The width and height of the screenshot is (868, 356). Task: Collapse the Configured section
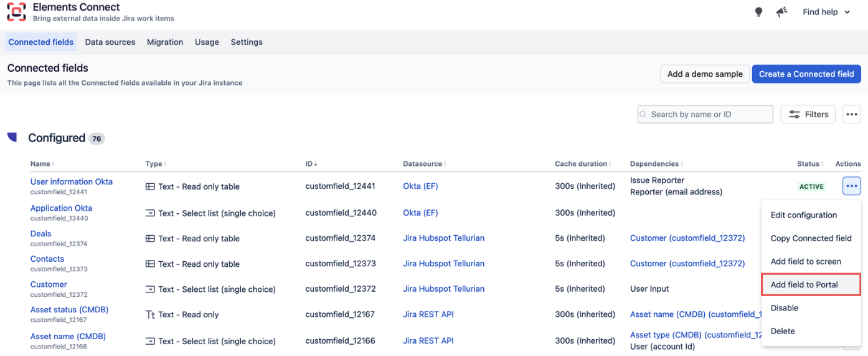pos(12,137)
